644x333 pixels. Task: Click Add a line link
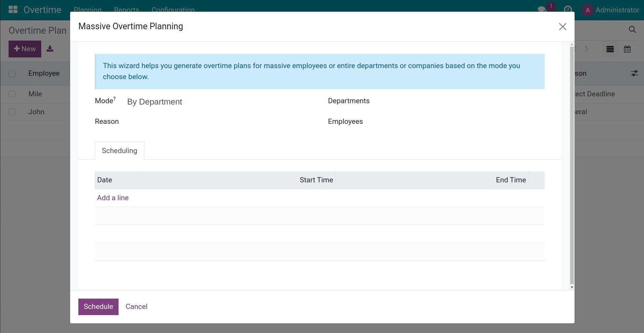coord(113,198)
